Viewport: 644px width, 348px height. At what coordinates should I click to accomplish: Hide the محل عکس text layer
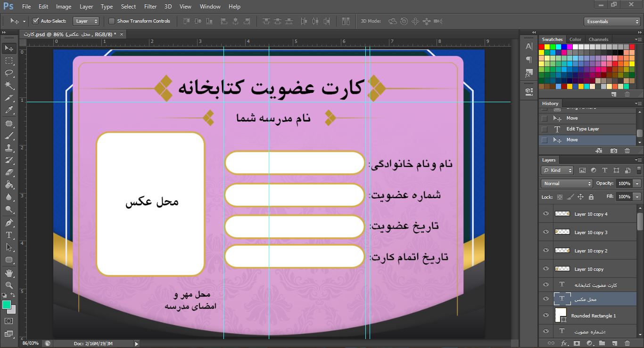546,299
